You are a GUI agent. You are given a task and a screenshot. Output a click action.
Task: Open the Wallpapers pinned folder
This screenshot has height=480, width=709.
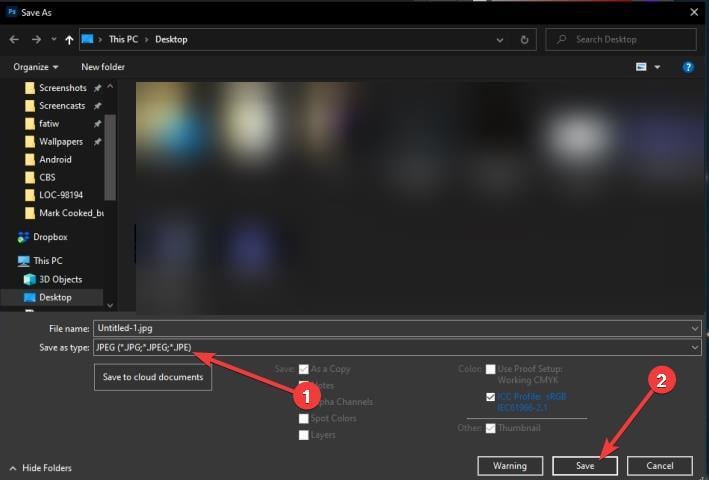click(x=61, y=141)
